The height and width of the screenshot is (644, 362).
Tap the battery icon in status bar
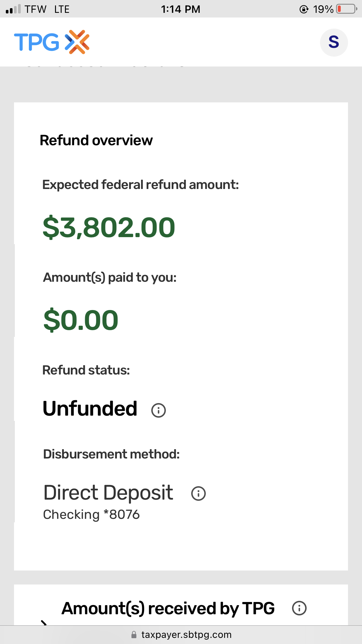(347, 9)
